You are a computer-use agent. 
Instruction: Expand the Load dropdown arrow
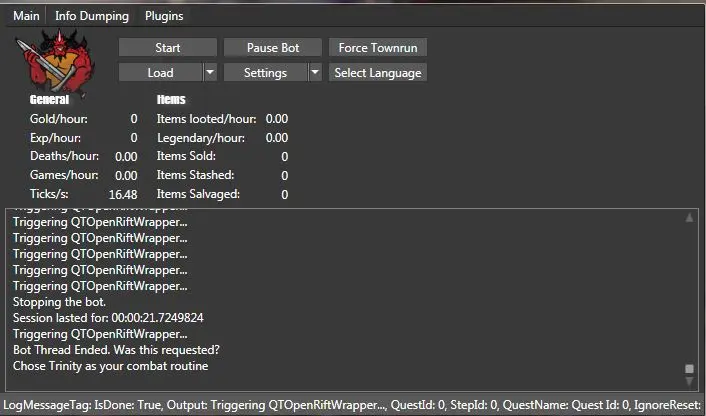pos(210,72)
